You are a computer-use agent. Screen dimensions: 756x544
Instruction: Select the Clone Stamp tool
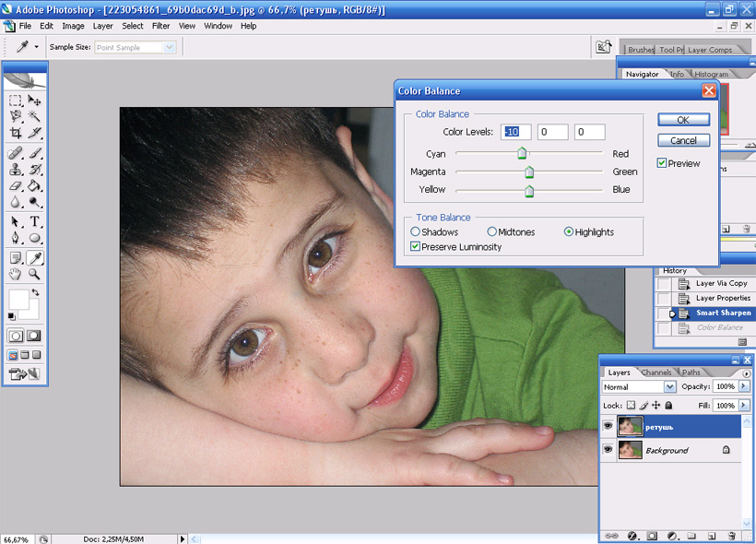point(16,170)
